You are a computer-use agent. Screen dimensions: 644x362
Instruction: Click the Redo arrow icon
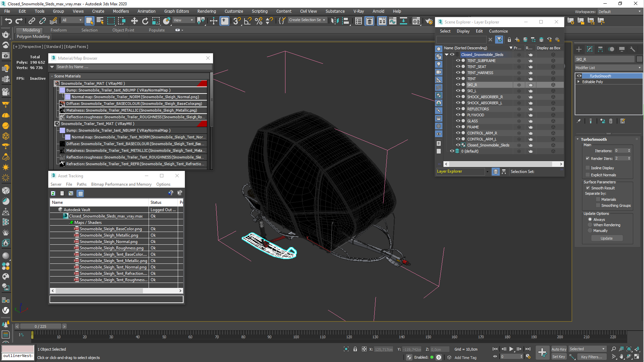tap(19, 21)
